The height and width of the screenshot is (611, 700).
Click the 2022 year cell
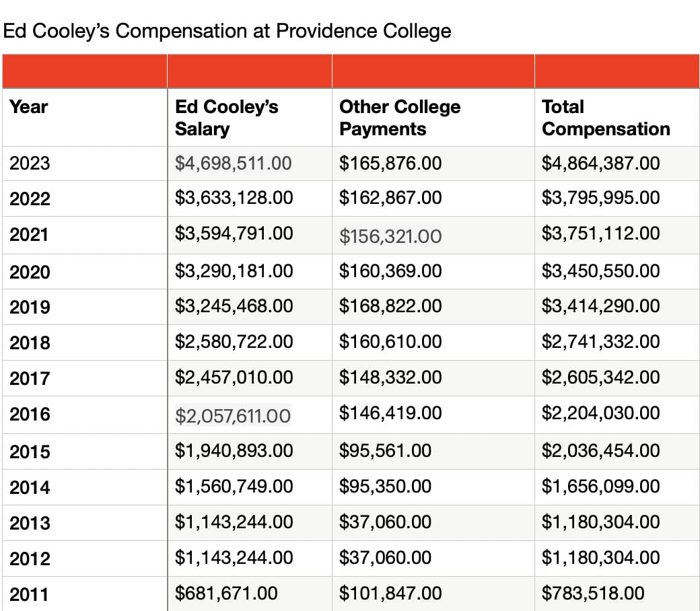[x=30, y=199]
